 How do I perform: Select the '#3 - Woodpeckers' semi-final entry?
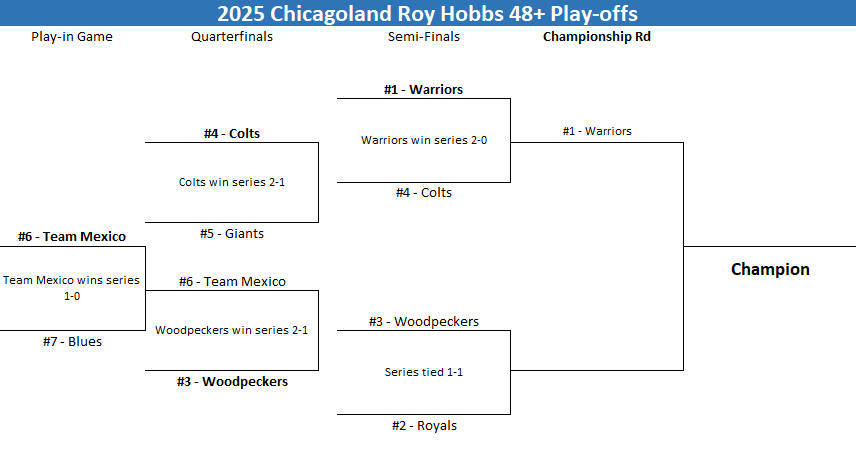424,322
